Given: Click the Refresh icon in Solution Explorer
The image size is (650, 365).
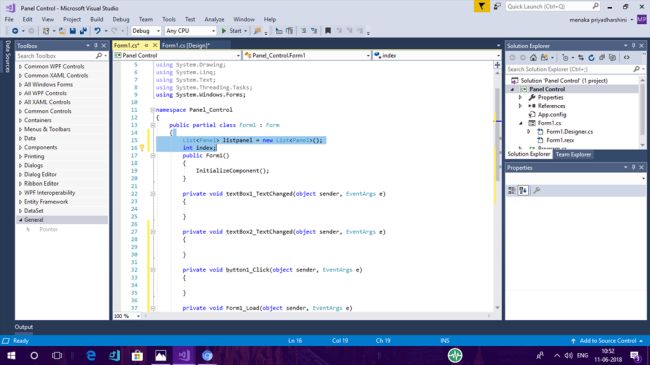Looking at the screenshot, I should tap(592, 58).
